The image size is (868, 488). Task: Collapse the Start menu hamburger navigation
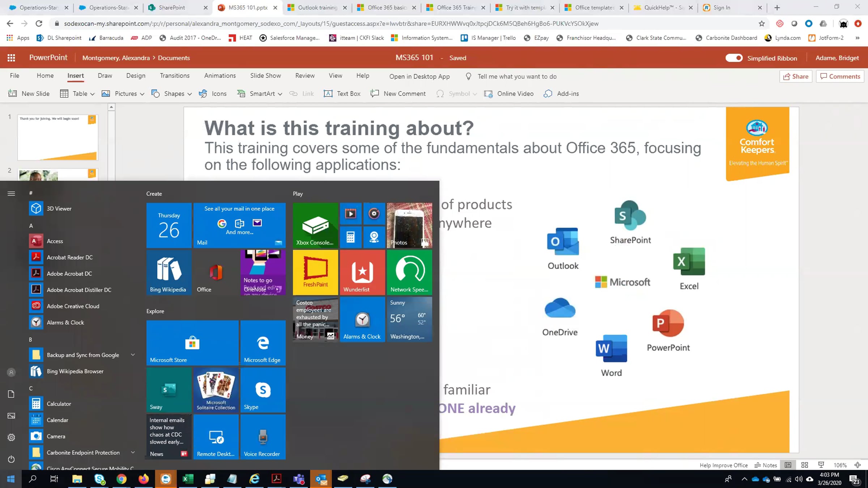pos(11,193)
